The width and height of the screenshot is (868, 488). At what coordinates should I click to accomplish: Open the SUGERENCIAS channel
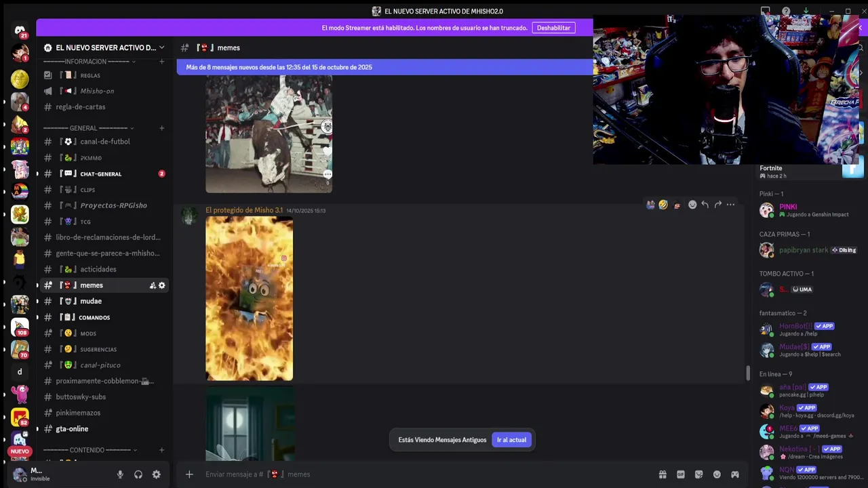tap(104, 349)
